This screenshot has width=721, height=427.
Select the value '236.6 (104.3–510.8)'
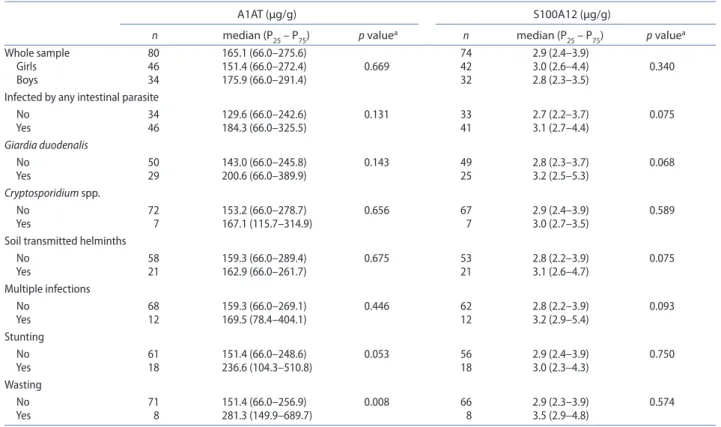(267, 368)
